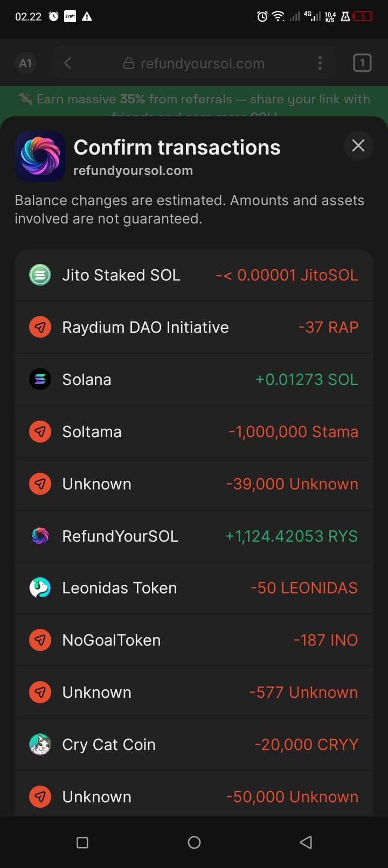Tap the refundyoursol.com link under the title
Screen dimensions: 388x868
pyautogui.click(x=133, y=171)
